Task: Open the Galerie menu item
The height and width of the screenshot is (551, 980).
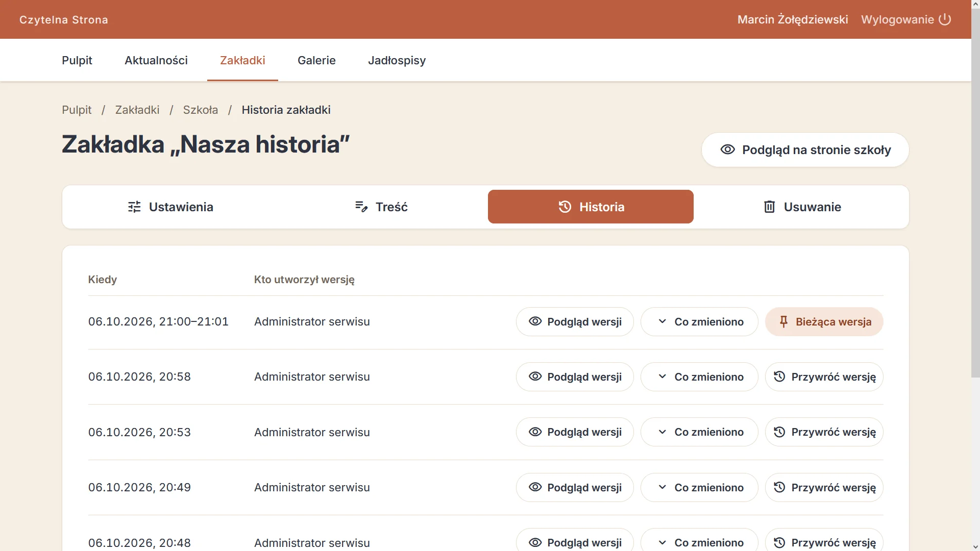Action: point(316,60)
